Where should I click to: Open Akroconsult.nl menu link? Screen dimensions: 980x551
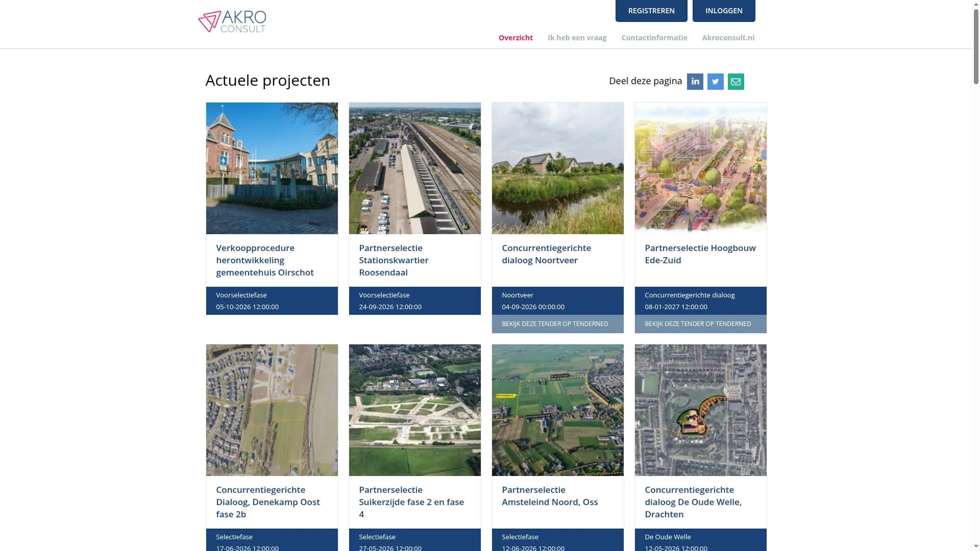728,38
